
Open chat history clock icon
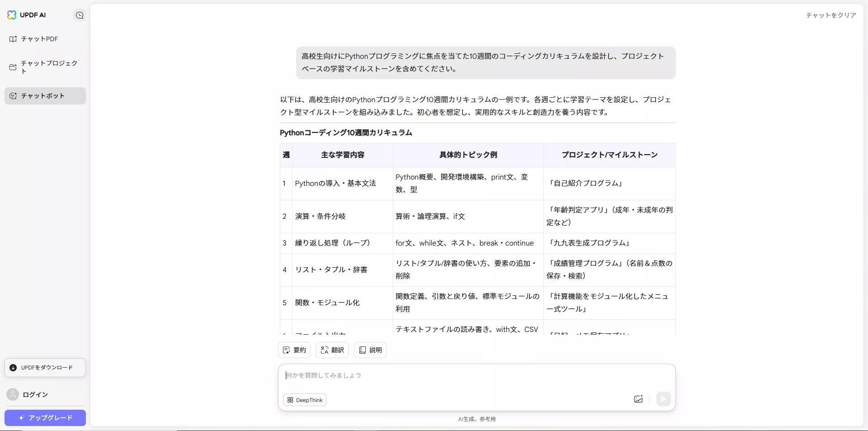[x=80, y=15]
